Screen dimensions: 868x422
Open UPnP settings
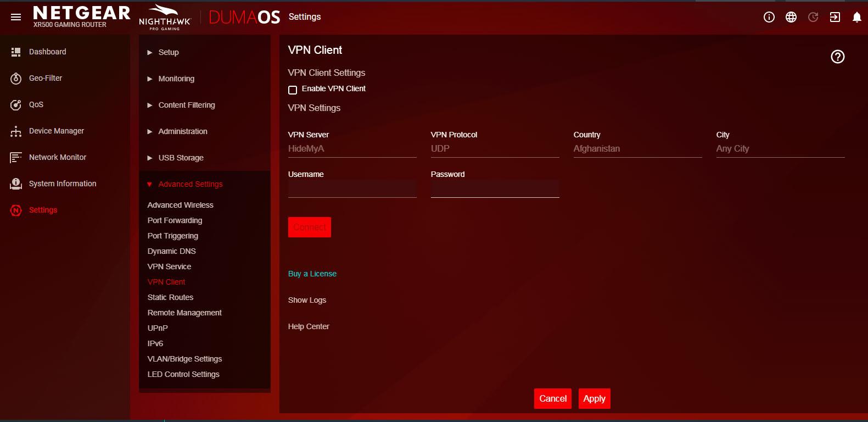coord(158,328)
